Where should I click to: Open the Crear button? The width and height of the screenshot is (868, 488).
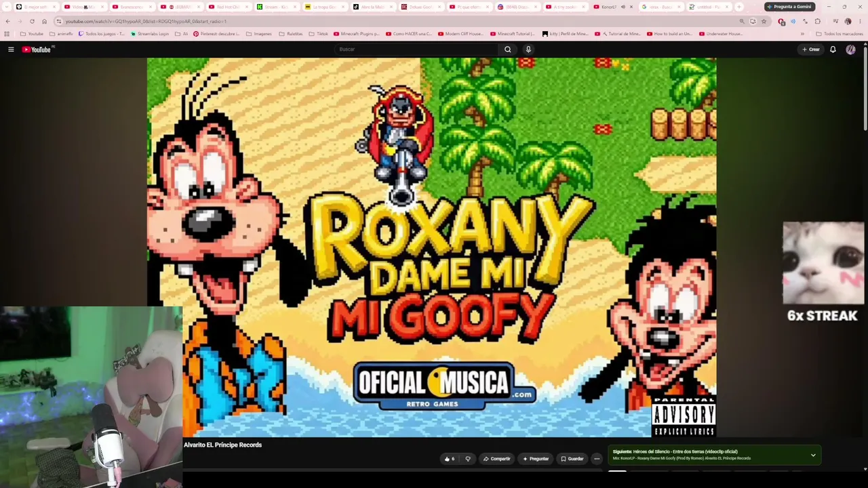pos(811,49)
